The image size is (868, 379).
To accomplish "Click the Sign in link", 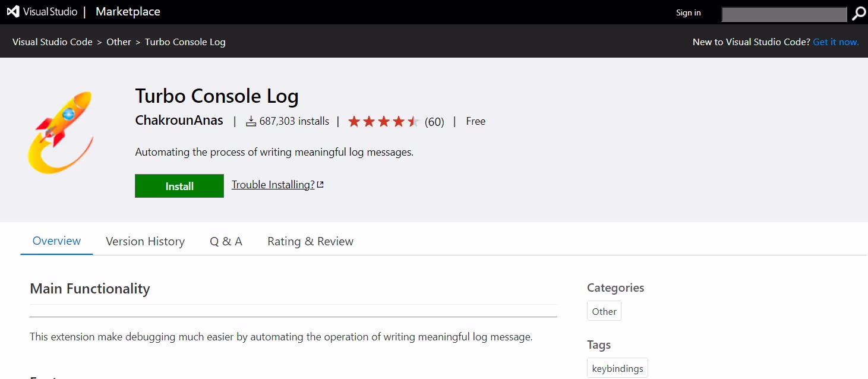I will point(688,12).
